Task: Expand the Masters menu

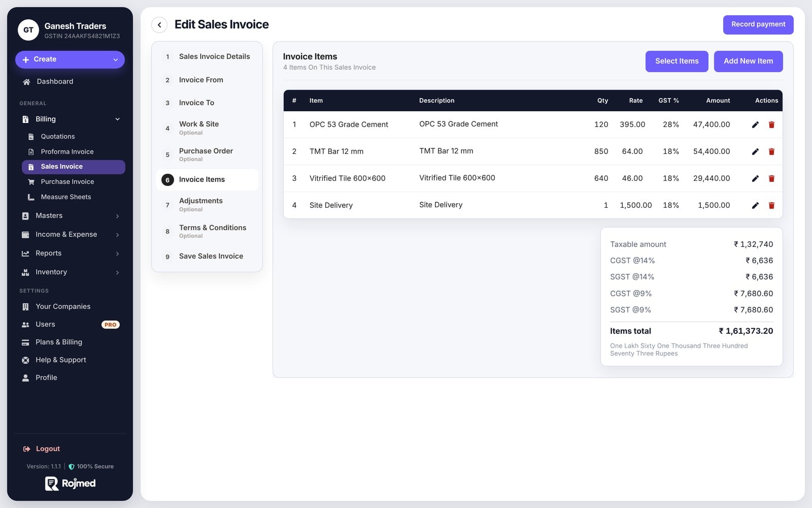Action: [x=70, y=216]
